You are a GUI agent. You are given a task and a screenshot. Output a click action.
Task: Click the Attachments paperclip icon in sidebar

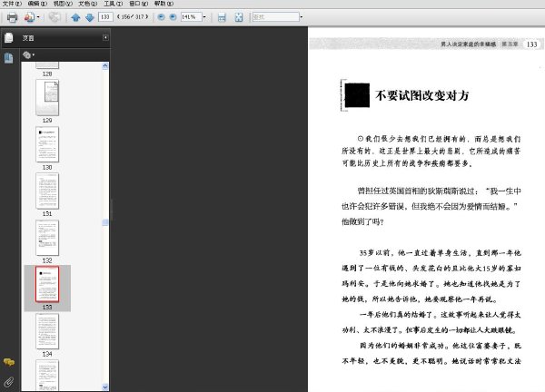tap(9, 382)
